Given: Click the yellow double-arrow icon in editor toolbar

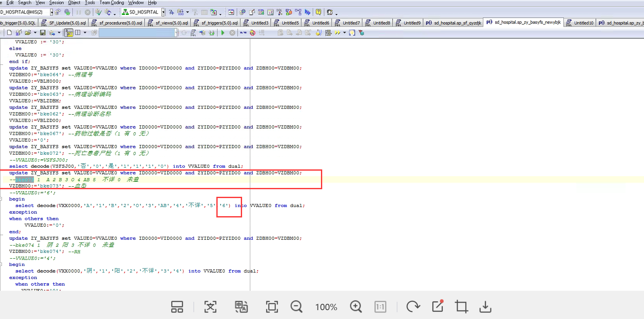Looking at the screenshot, I should pyautogui.click(x=337, y=32).
